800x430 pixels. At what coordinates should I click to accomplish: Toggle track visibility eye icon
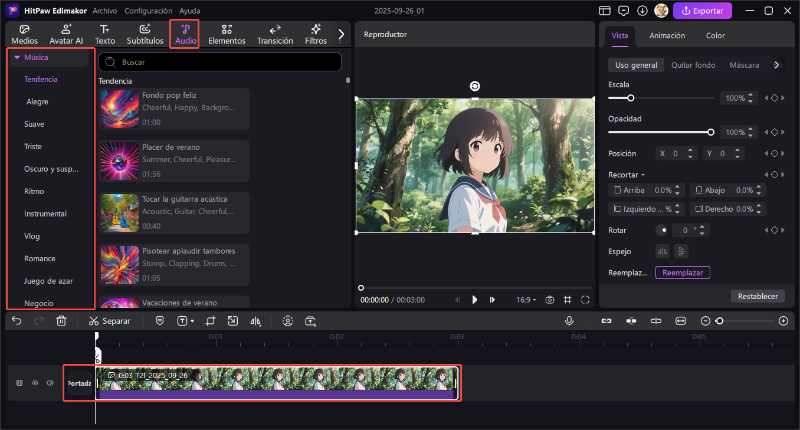(35, 383)
